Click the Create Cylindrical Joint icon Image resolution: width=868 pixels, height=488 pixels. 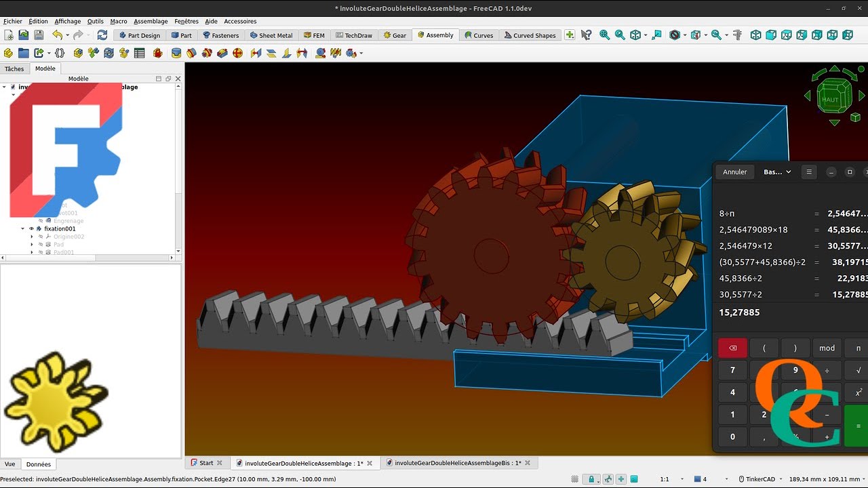coord(207,53)
